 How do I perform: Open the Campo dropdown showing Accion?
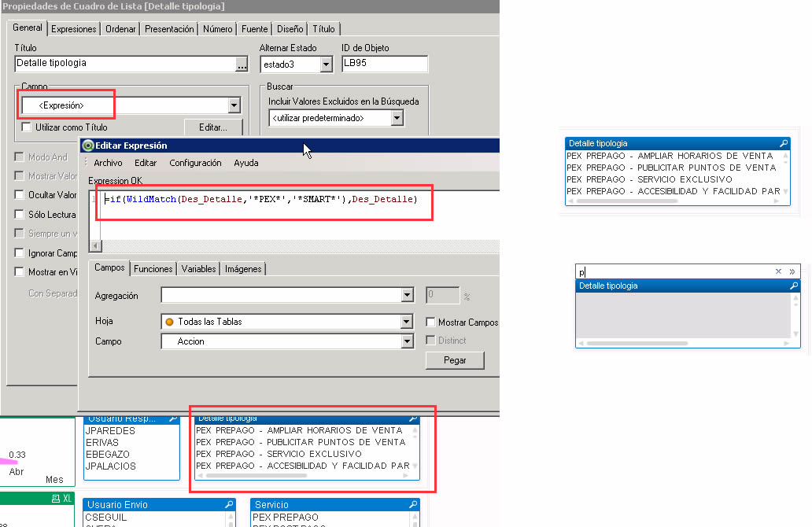[406, 341]
